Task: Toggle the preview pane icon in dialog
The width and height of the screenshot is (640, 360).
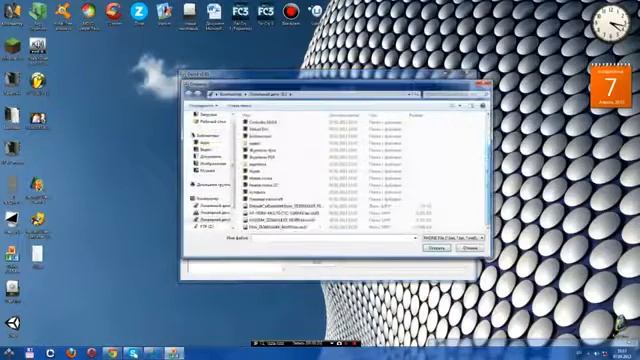Action: click(x=471, y=106)
